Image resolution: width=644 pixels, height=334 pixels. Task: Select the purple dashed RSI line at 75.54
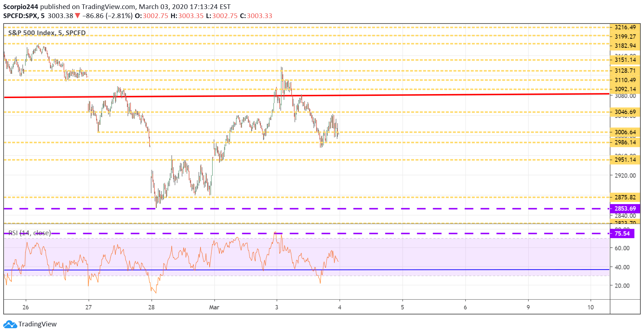(x=306, y=234)
